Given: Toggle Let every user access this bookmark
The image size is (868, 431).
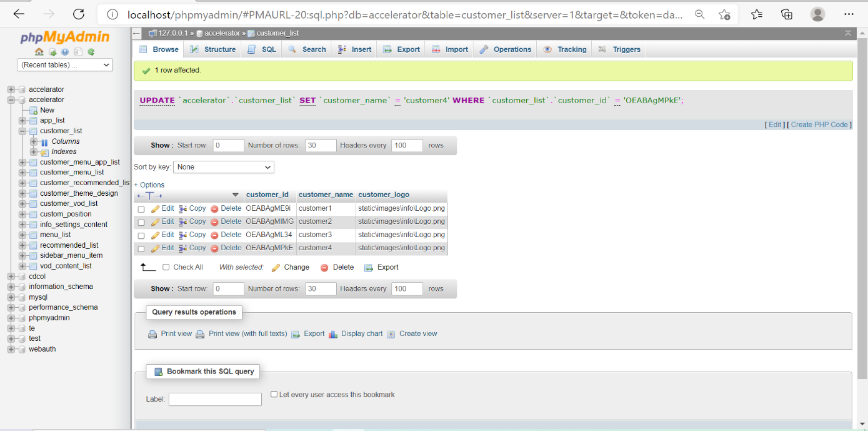Looking at the screenshot, I should (274, 395).
